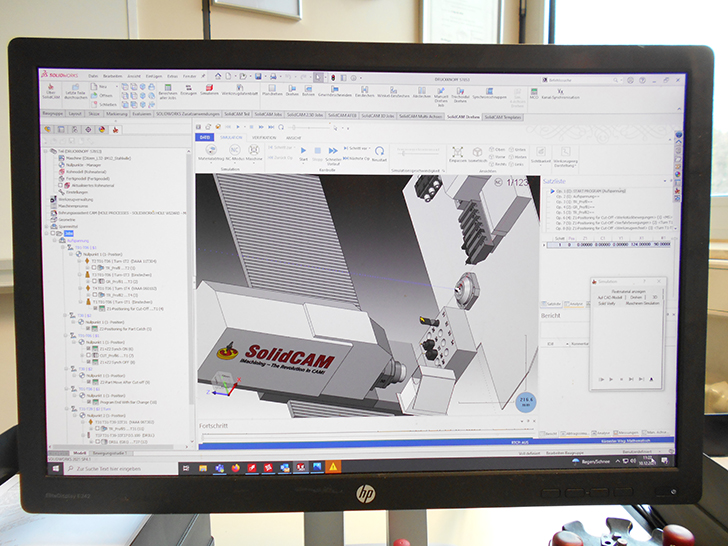Click the NC-Modus simulation icon
728x546 pixels.
(234, 150)
